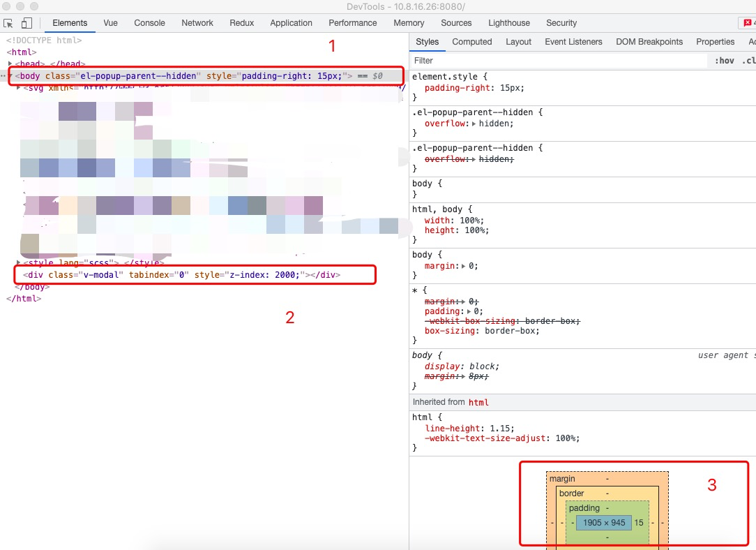This screenshot has height=550, width=756.
Task: Activate the inspect element picker icon
Action: tap(8, 23)
